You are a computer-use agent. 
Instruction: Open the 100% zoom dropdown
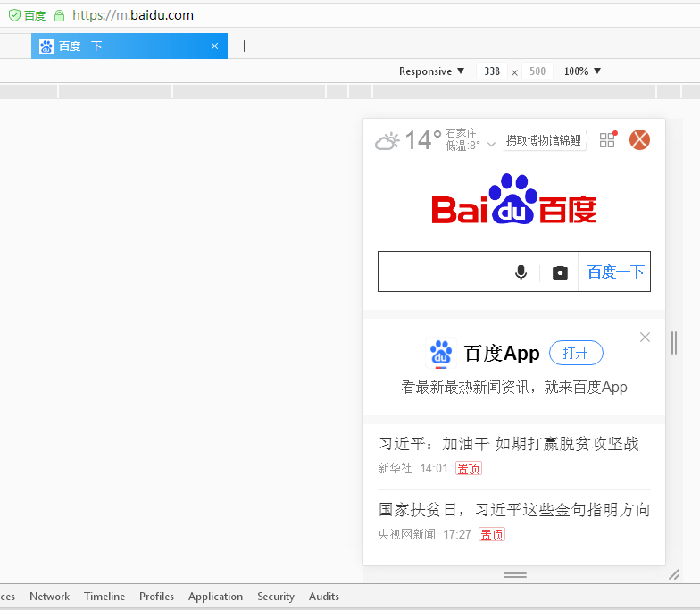coord(582,71)
